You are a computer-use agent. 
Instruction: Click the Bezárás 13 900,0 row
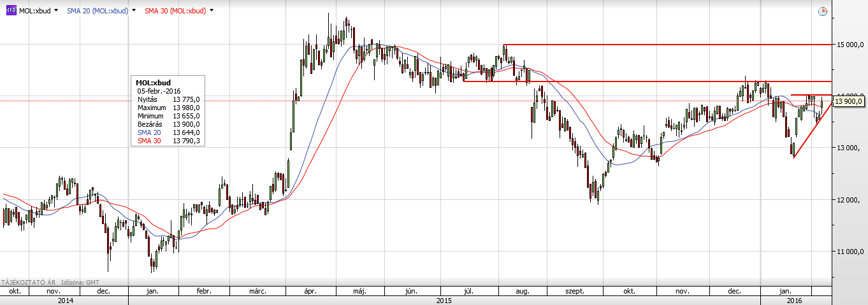point(168,124)
